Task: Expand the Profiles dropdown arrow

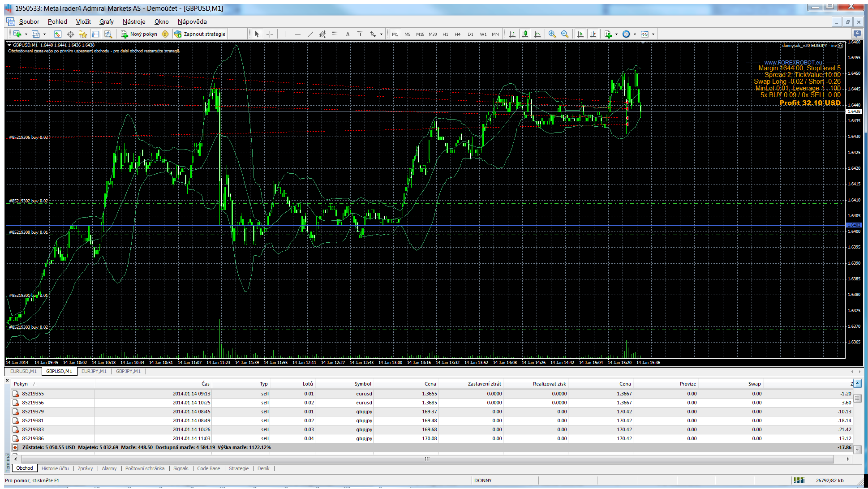Action: [x=44, y=34]
